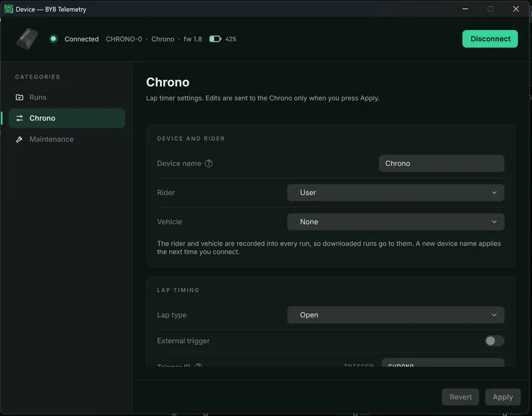Open the Runs category

67,98
